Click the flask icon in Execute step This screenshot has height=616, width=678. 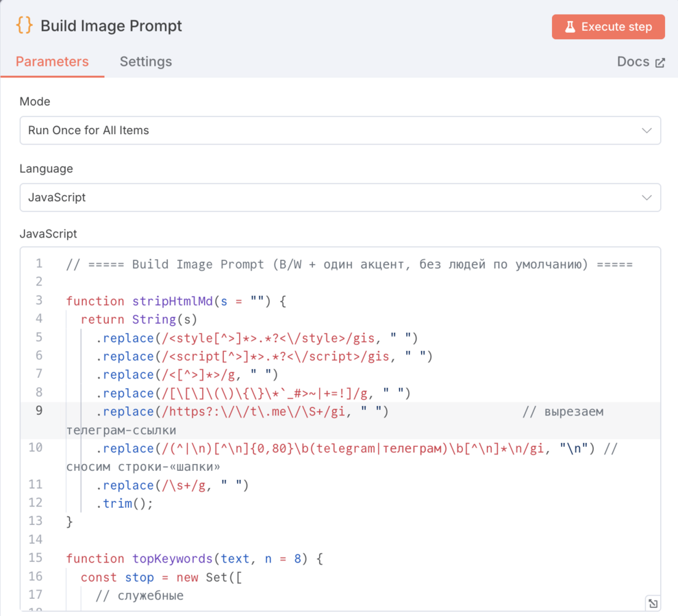tap(569, 27)
